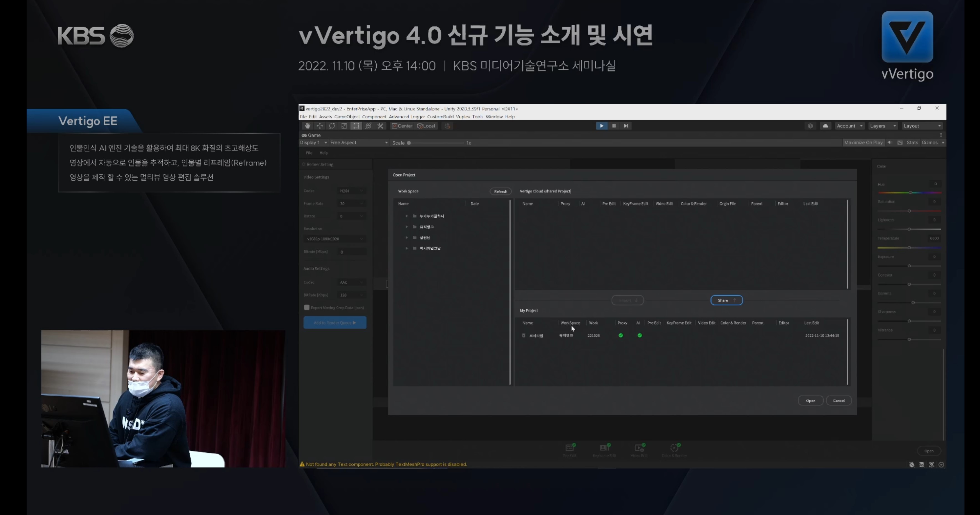Click the Step frame button
Viewport: 980px width, 515px height.
pos(626,126)
